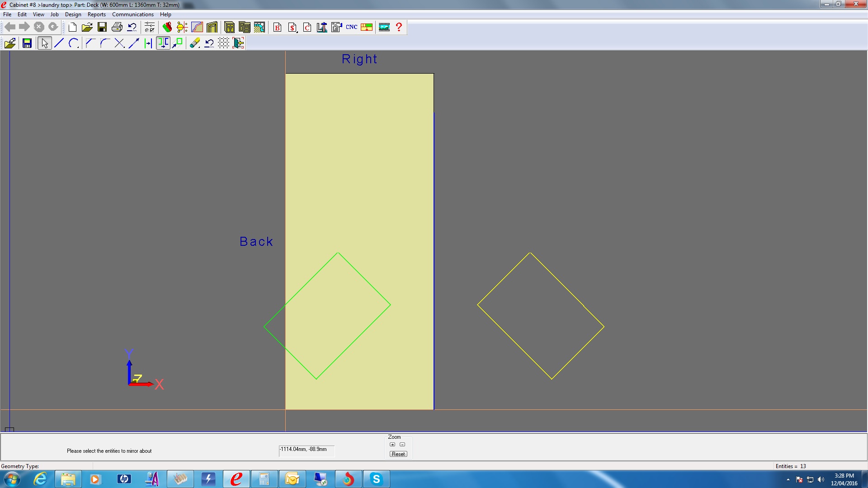Screen dimensions: 868x488
Task: Click the fillet corner tool
Action: (104, 43)
